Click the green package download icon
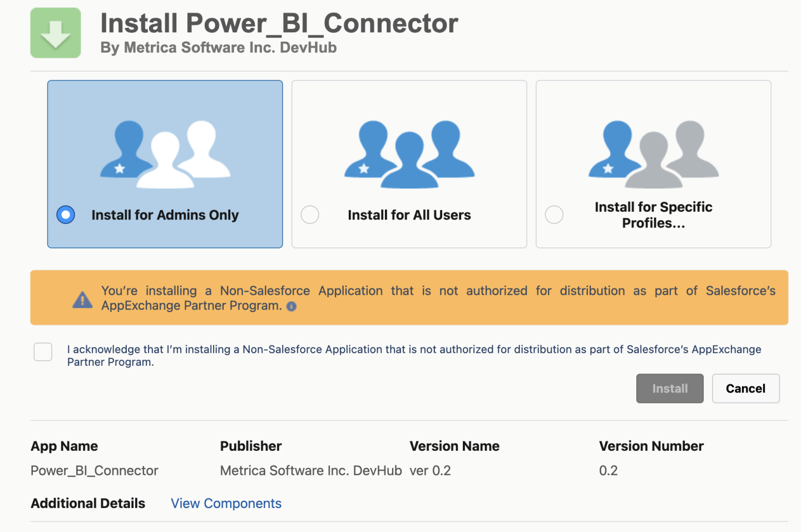This screenshot has width=801, height=532. click(56, 33)
